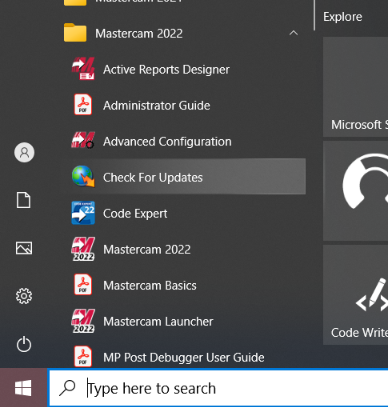The height and width of the screenshot is (407, 388).
Task: Choose Mastercam 2022 app entry text
Action: coord(147,250)
